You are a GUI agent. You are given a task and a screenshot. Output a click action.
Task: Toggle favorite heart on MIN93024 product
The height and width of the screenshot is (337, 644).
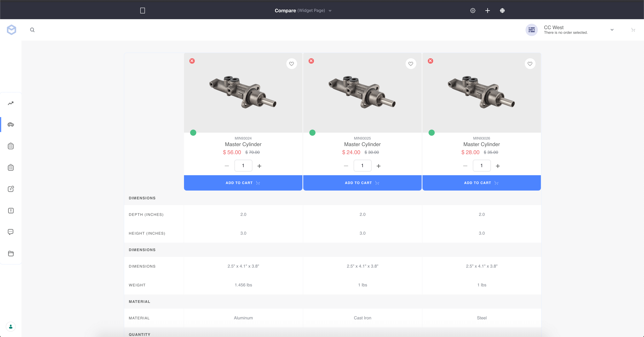click(292, 64)
